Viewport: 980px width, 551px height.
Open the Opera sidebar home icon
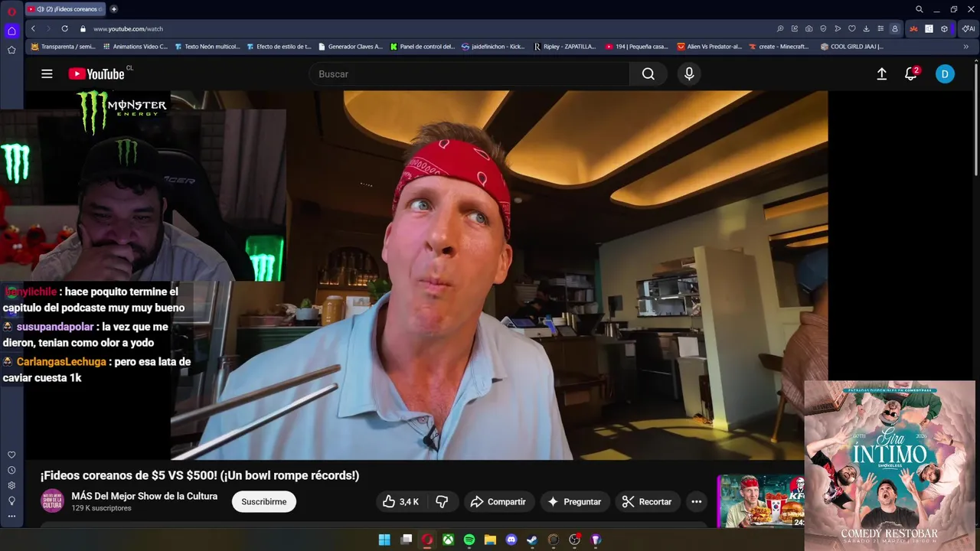tap(11, 31)
